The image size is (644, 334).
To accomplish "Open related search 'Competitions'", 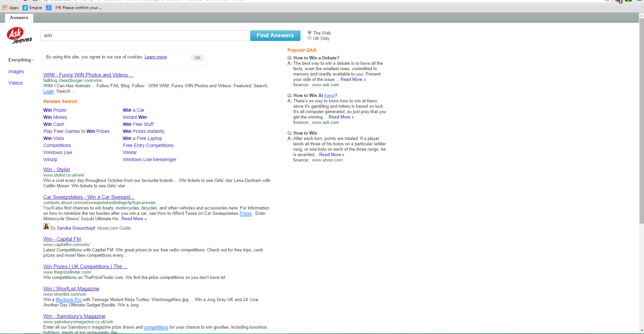I will tap(57, 145).
